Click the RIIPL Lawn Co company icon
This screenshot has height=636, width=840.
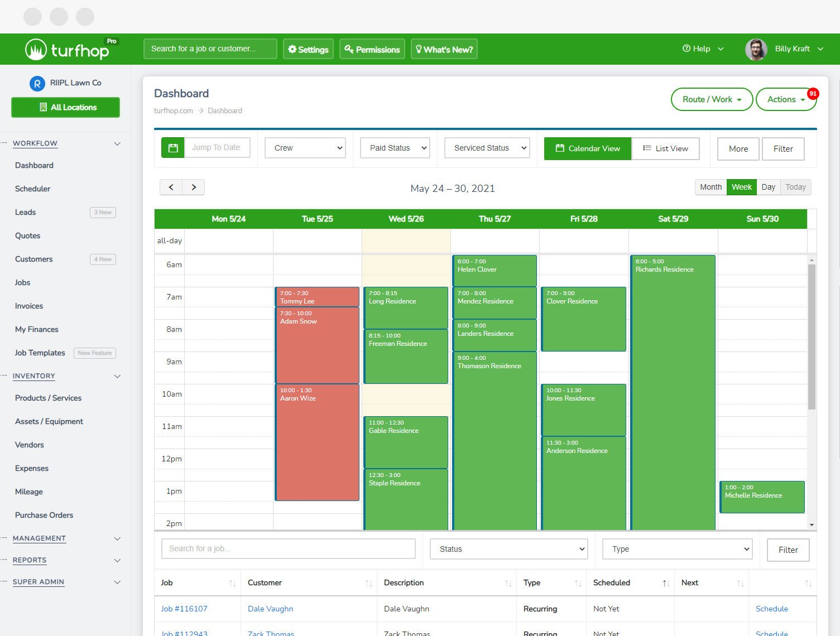pyautogui.click(x=37, y=84)
